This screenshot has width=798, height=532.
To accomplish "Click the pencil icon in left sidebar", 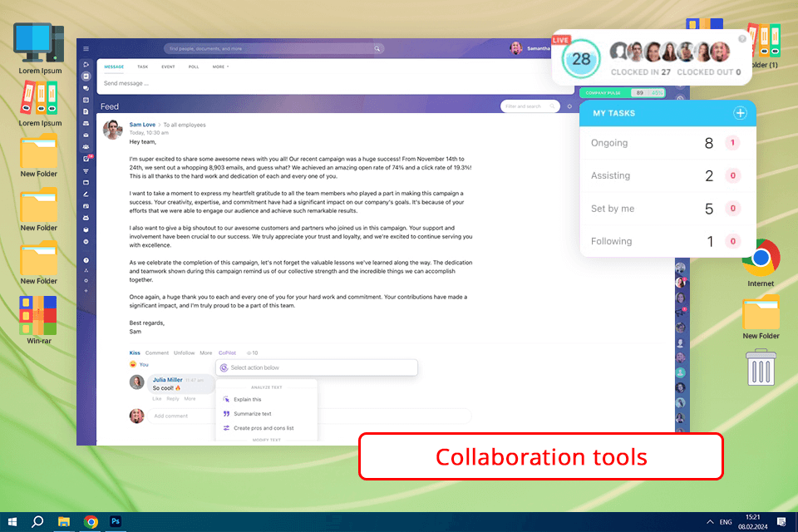I will coord(86,194).
